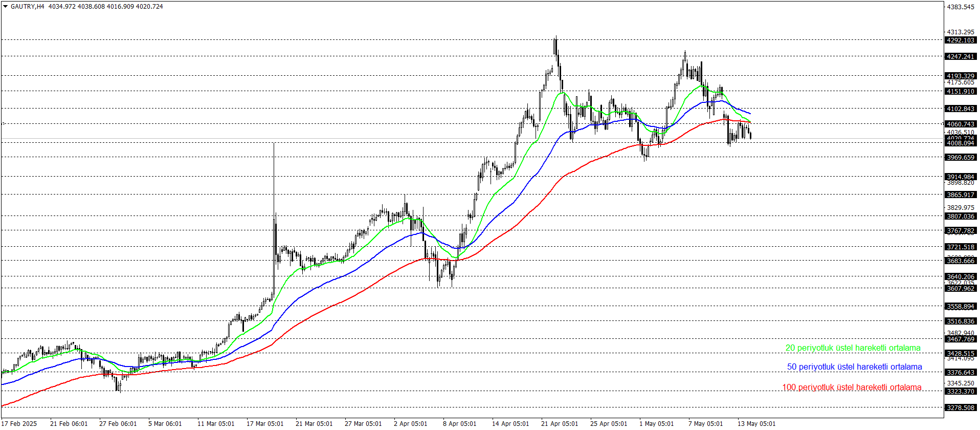Click the 21 Feb 06:01 date label
Viewport: 980px width, 430px height.
point(69,424)
